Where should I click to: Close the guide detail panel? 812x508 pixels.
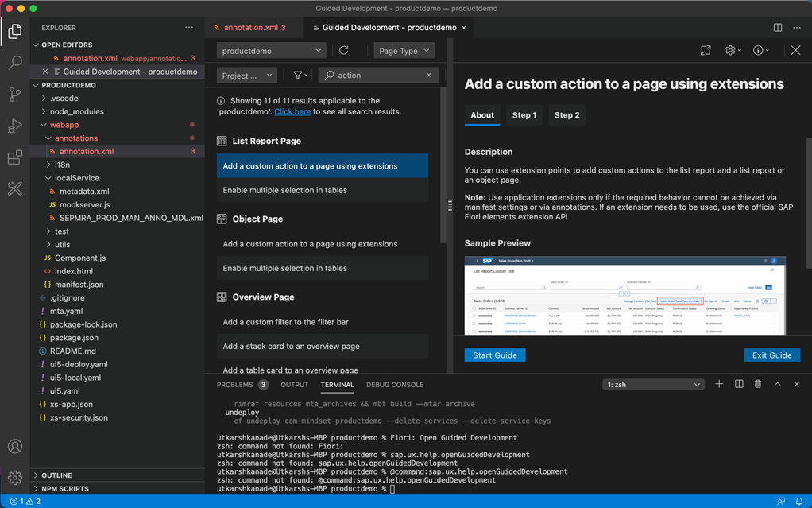(x=795, y=50)
